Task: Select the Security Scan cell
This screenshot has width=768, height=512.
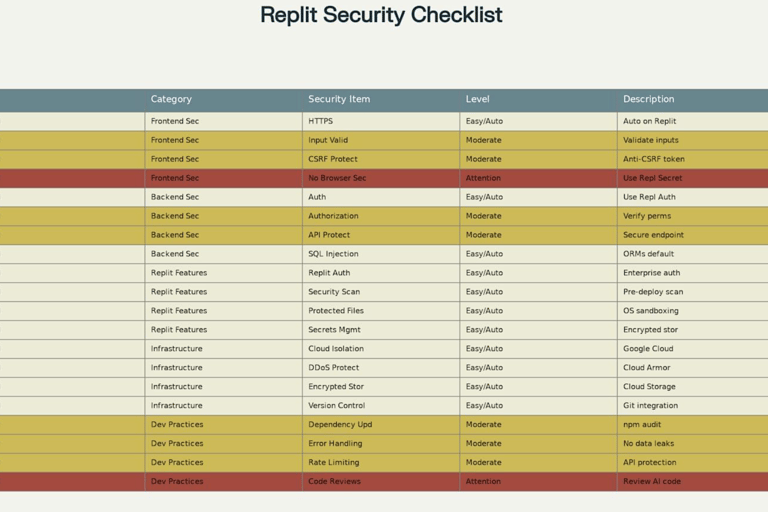Action: 381,292
